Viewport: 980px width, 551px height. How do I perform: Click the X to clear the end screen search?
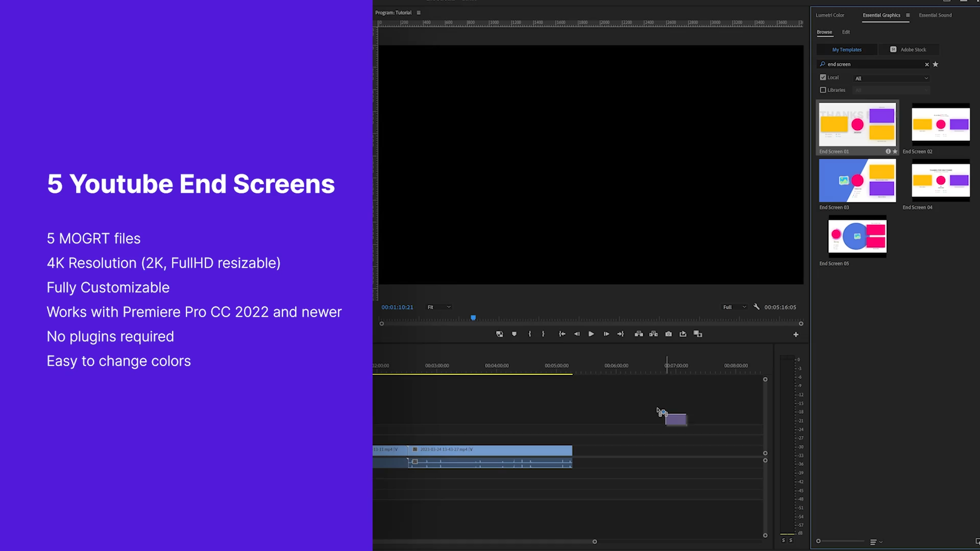(927, 64)
